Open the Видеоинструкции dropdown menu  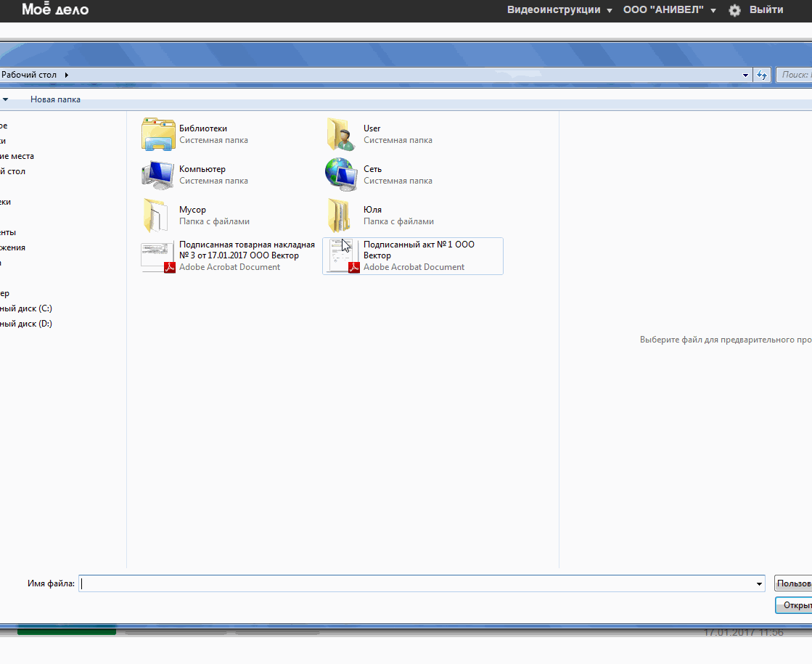pyautogui.click(x=559, y=10)
